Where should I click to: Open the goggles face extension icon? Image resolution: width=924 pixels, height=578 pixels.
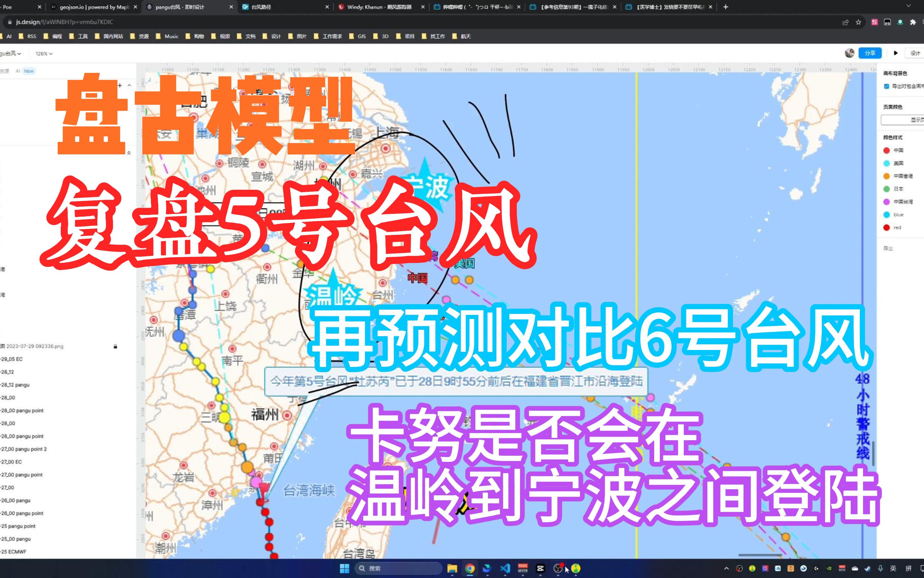(887, 22)
